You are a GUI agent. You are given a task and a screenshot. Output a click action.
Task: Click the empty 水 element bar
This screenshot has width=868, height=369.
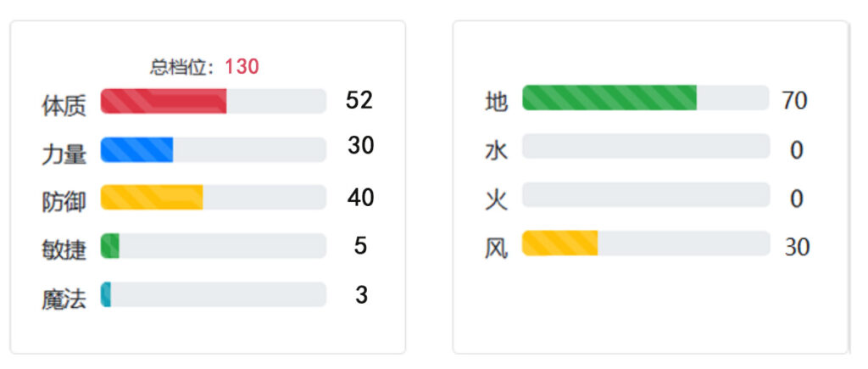646,146
